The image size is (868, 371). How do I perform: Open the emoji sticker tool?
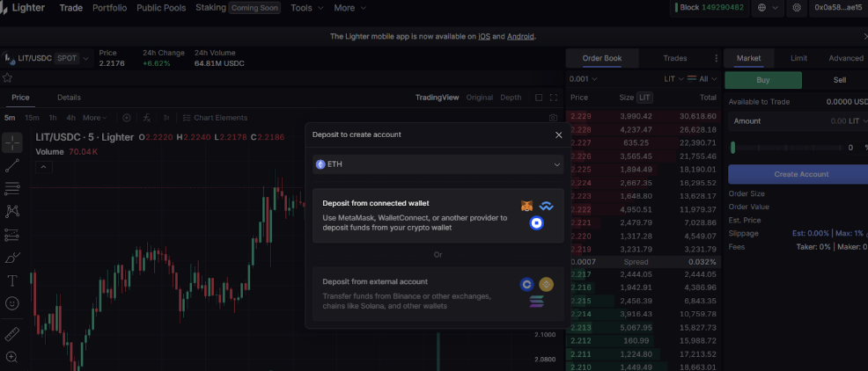tap(12, 303)
